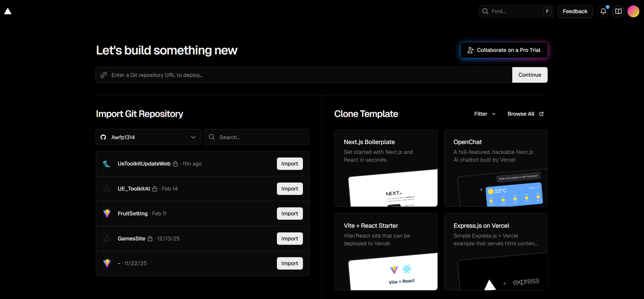
Task: Import the repository dated 11/22/25
Action: coord(290,263)
